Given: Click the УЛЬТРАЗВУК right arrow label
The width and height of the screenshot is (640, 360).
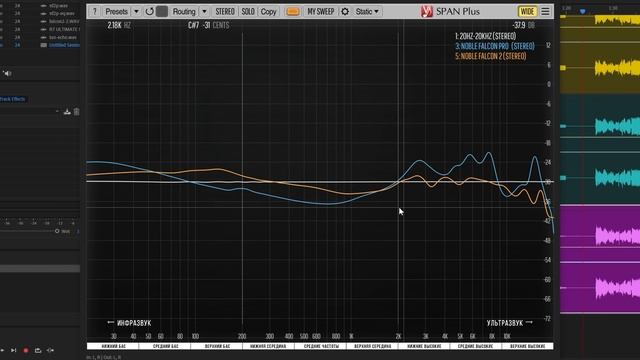Looking at the screenshot, I should (x=509, y=323).
